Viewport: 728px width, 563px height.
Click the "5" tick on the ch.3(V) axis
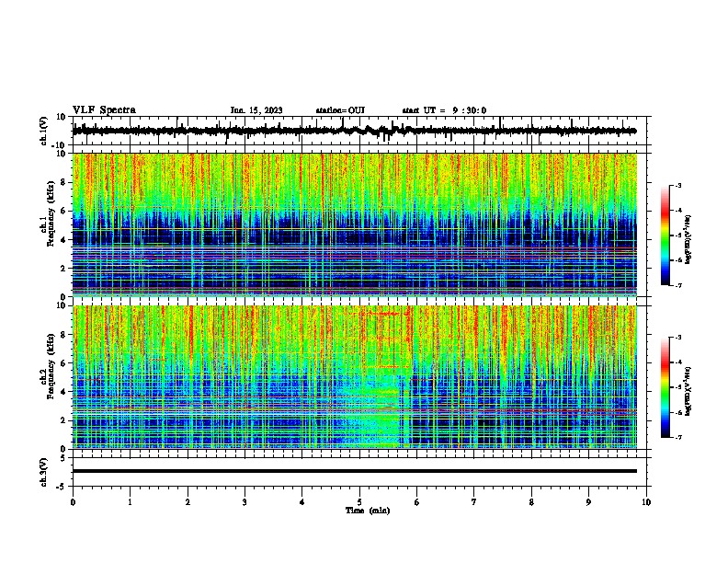(64, 458)
